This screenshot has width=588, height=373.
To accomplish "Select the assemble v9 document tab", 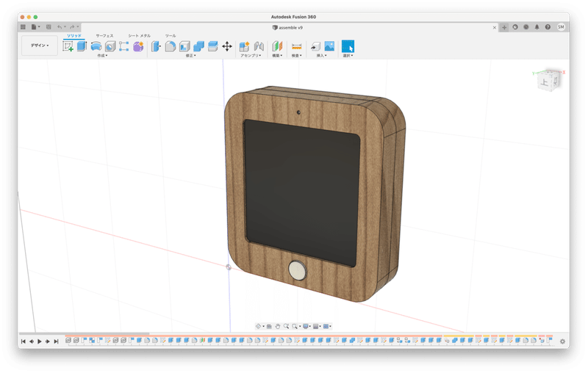I will (287, 27).
